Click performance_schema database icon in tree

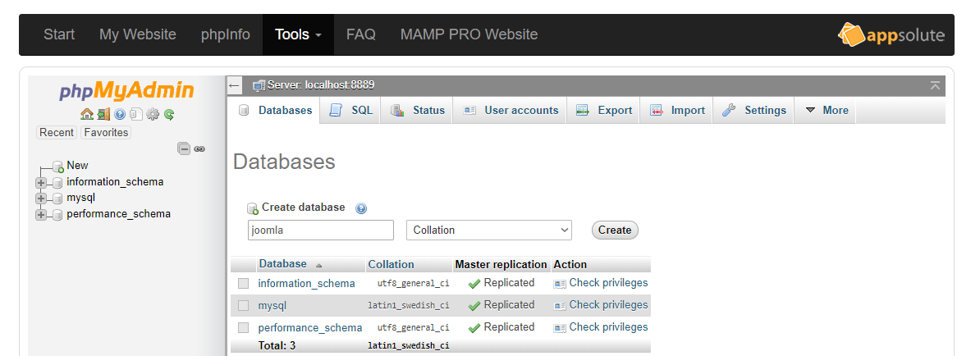pyautogui.click(x=58, y=215)
